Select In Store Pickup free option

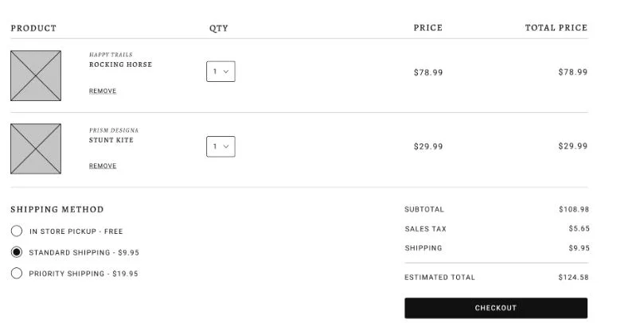point(17,232)
